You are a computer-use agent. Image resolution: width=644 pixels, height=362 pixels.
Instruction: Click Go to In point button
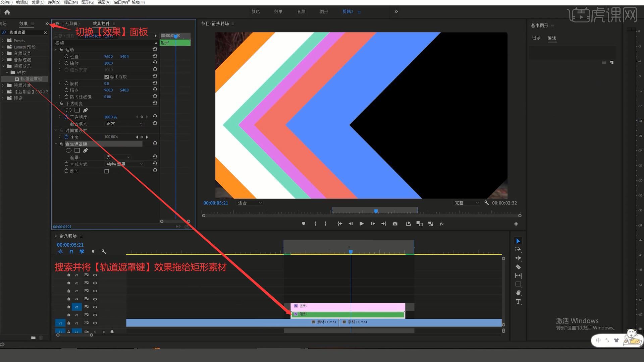pos(340,224)
